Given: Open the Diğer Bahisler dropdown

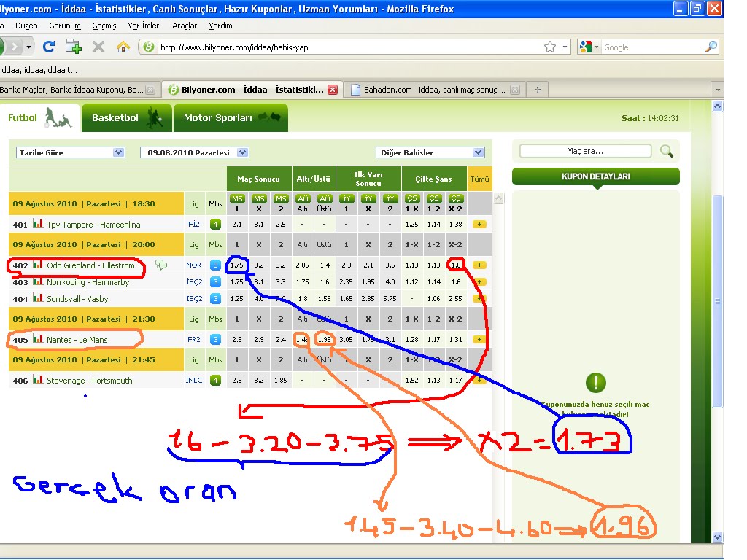Looking at the screenshot, I should 430,152.
